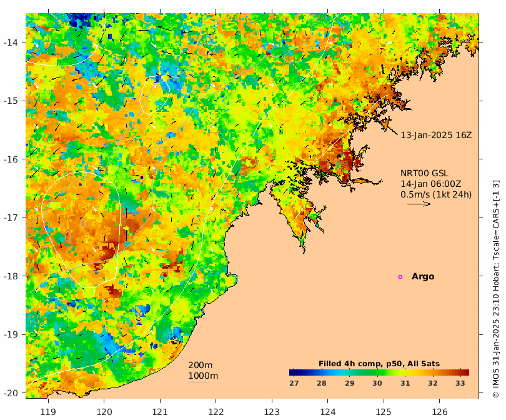Click the '1000m' depth contour label
506x420 pixels.
(x=203, y=376)
